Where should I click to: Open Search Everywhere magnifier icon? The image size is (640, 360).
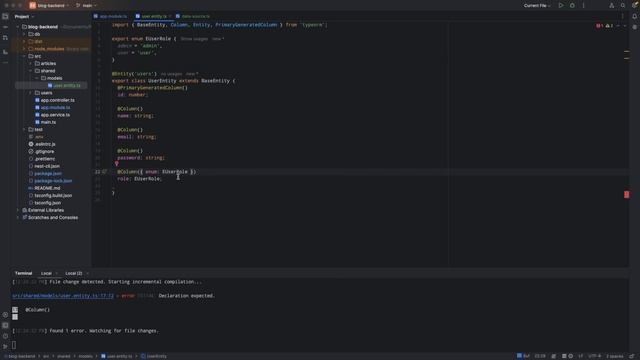tap(623, 6)
